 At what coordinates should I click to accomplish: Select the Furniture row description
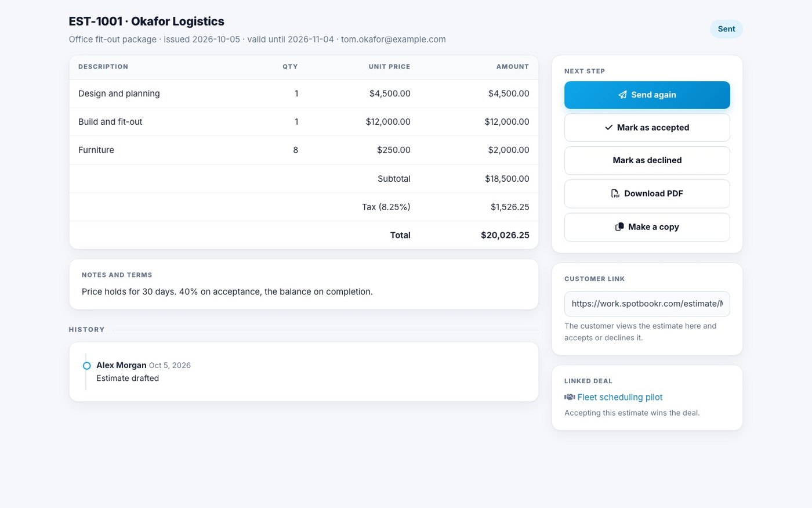(x=96, y=150)
